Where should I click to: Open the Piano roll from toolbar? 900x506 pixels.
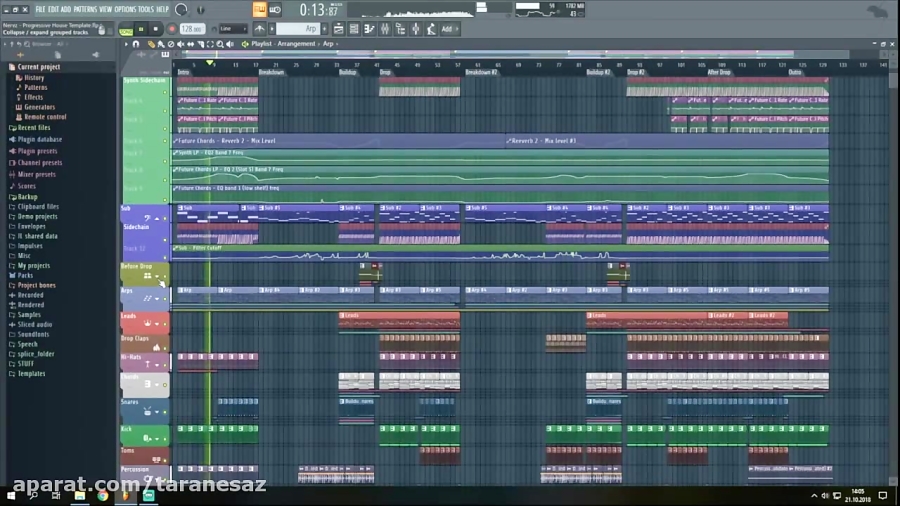[370, 29]
